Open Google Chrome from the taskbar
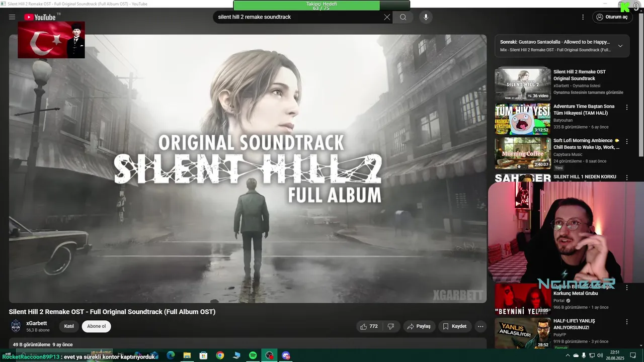This screenshot has width=644, height=362. (x=220, y=355)
